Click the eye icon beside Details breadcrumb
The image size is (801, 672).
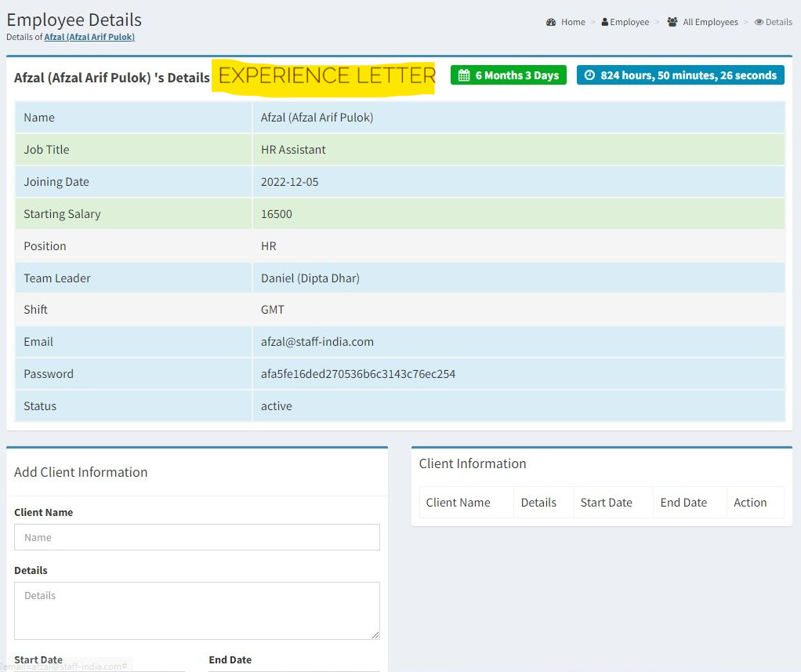point(759,22)
